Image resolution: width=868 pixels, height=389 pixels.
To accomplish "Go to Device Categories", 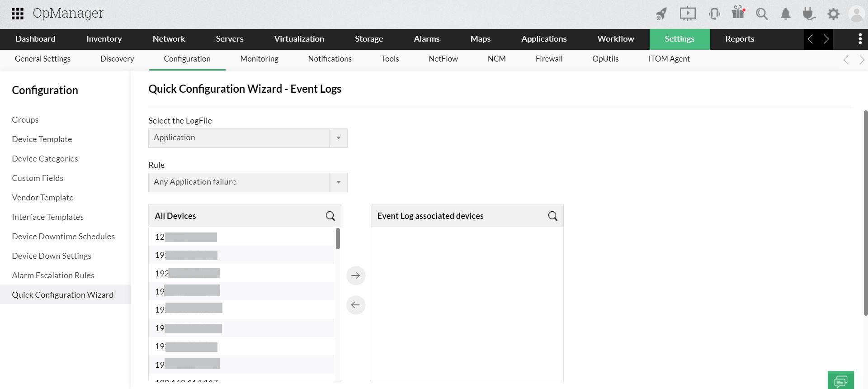I will 45,159.
